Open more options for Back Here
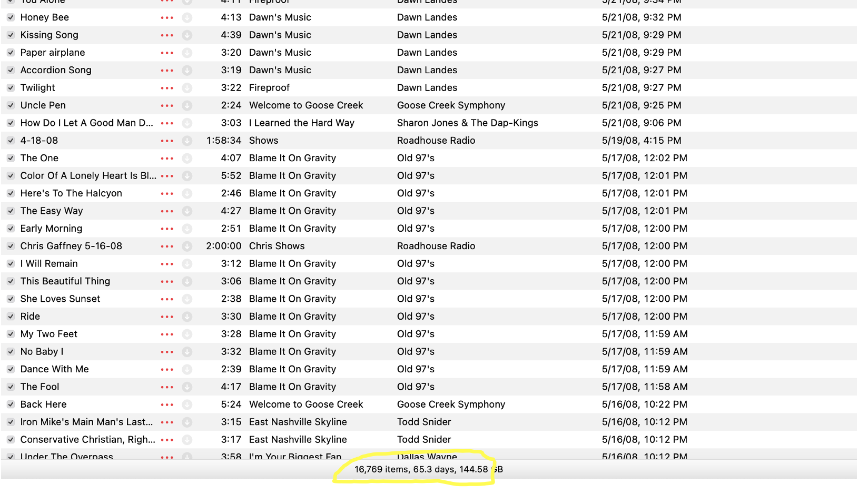868x494 pixels. click(x=167, y=404)
